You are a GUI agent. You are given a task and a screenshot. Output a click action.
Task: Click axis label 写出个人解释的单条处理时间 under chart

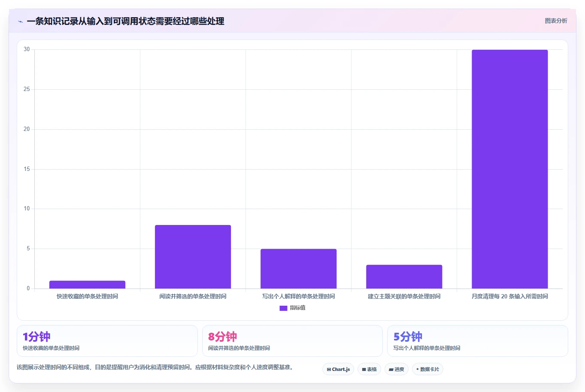tap(298, 296)
